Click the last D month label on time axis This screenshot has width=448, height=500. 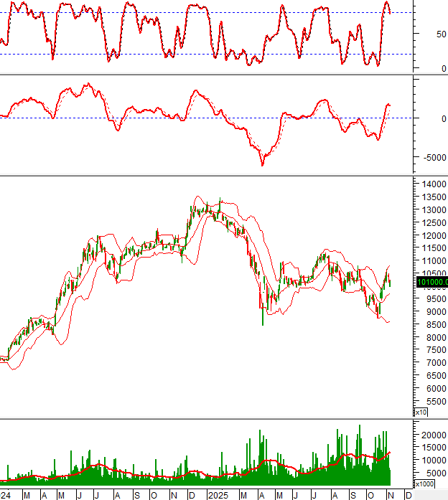409,495
